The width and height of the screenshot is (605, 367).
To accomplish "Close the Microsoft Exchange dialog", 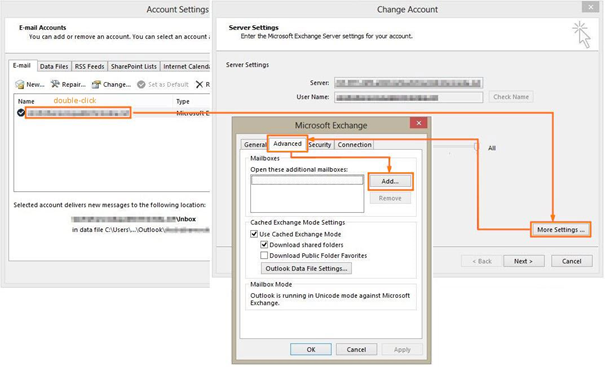I will (419, 123).
